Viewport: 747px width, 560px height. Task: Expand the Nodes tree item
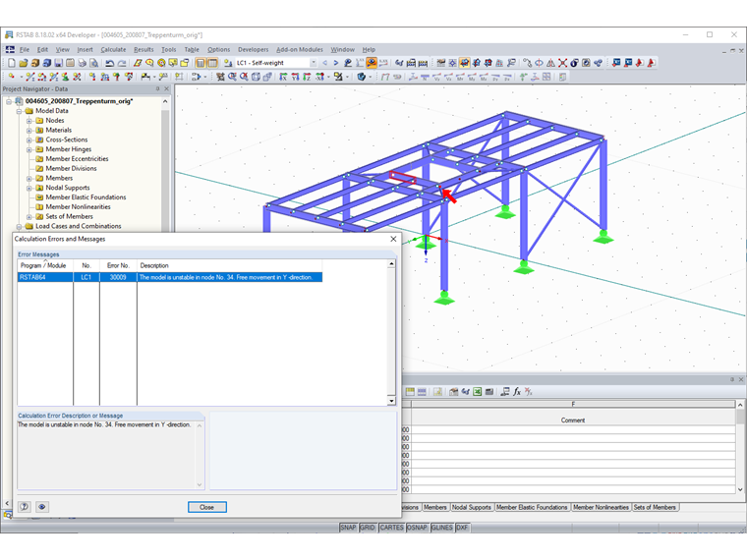tap(29, 121)
